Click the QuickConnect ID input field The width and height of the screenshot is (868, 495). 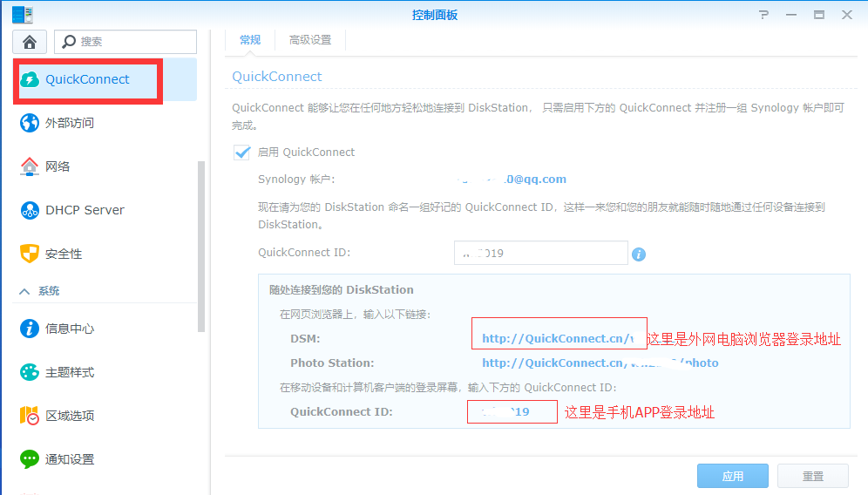tap(540, 254)
